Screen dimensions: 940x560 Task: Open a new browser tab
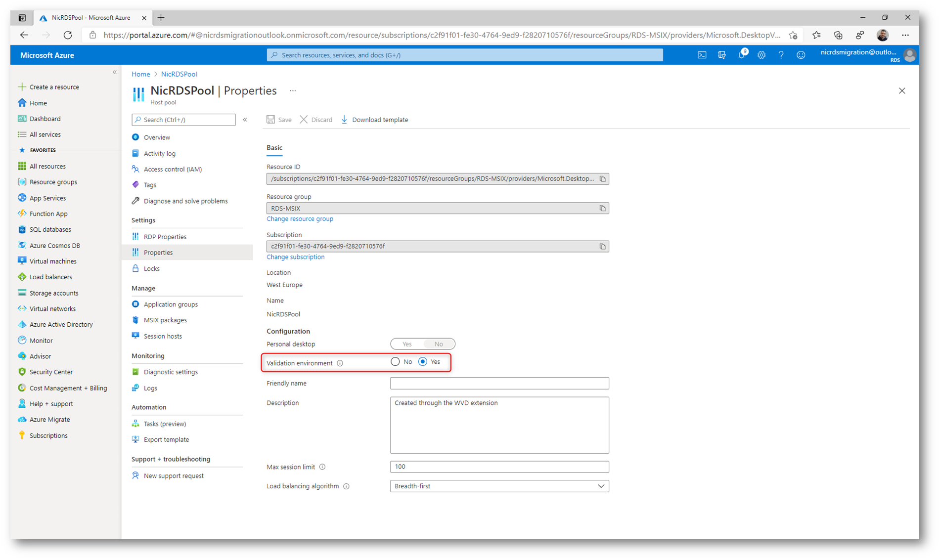[161, 18]
